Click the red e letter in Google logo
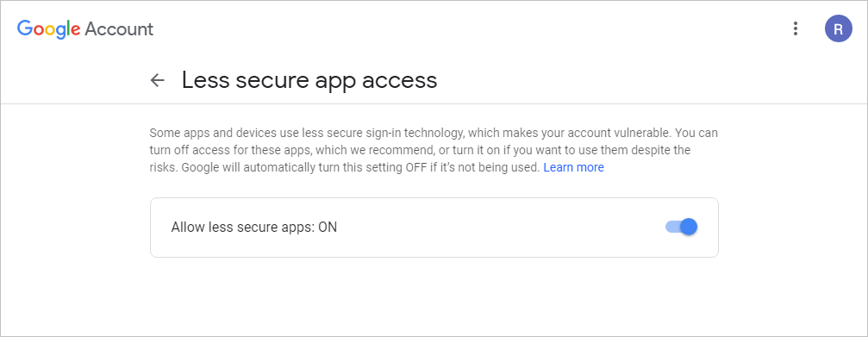 tap(75, 31)
